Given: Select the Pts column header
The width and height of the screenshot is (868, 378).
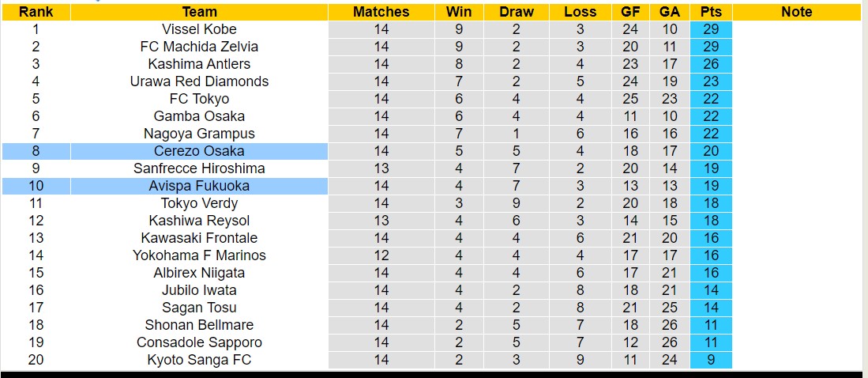Looking at the screenshot, I should tap(711, 12).
